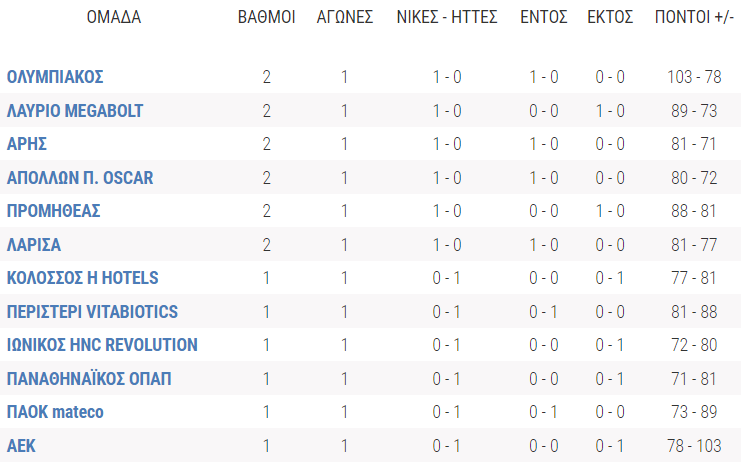The image size is (741, 462).
Task: Click the ΑΕΚ team name
Action: click(23, 446)
